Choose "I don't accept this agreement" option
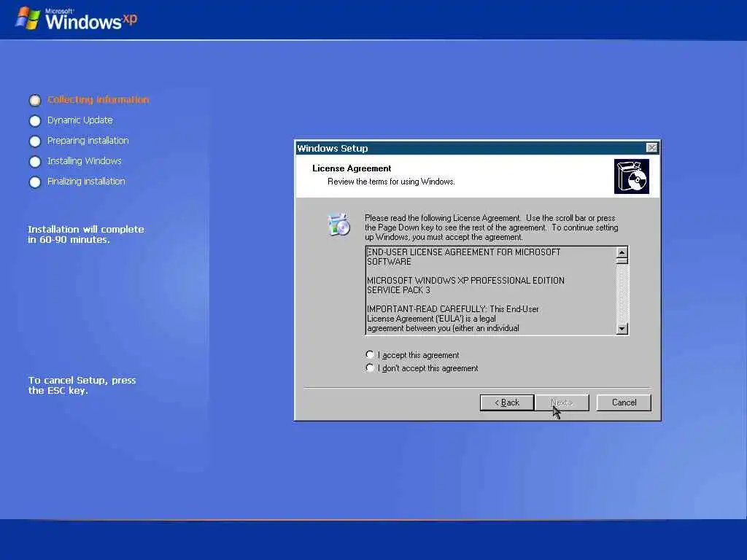Screen dimensions: 747x560 tap(370, 367)
